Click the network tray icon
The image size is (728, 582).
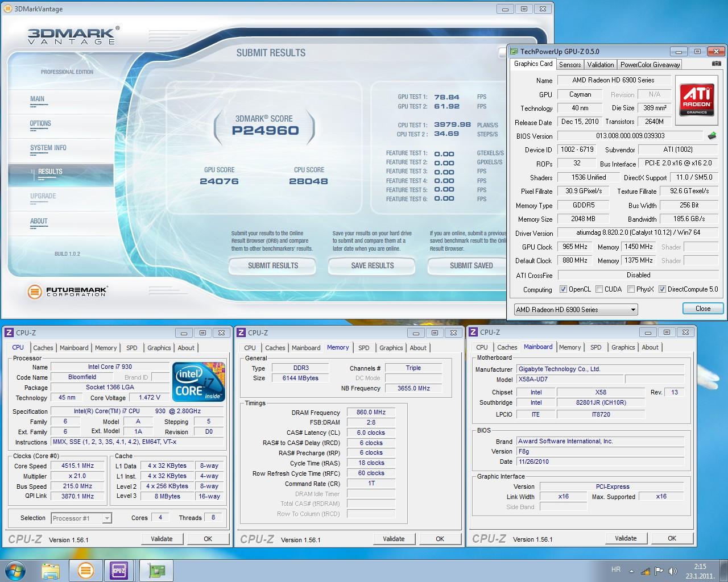click(x=646, y=571)
